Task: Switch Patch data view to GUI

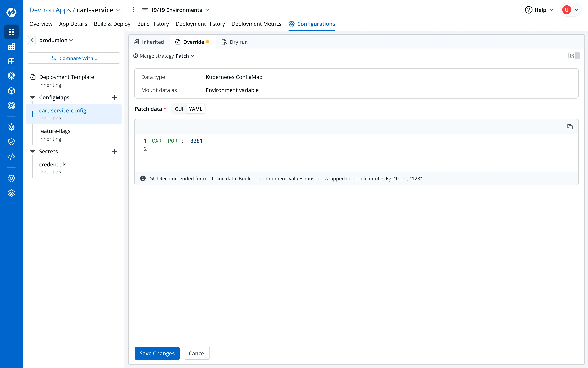Action: click(179, 109)
